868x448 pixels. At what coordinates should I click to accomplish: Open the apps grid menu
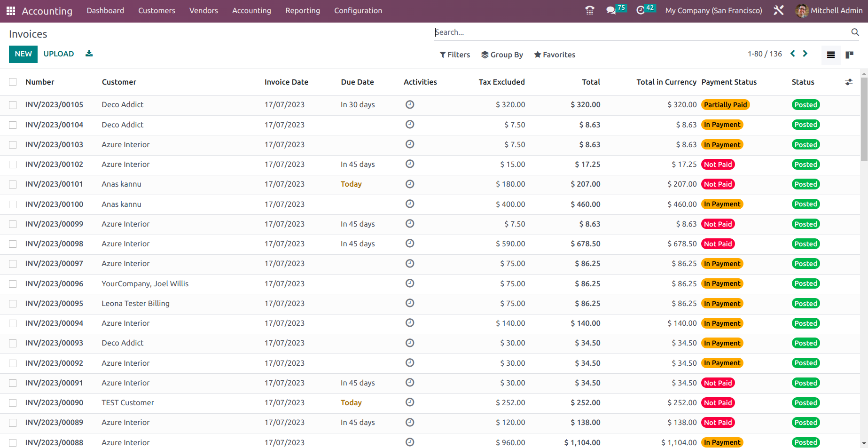coord(10,10)
